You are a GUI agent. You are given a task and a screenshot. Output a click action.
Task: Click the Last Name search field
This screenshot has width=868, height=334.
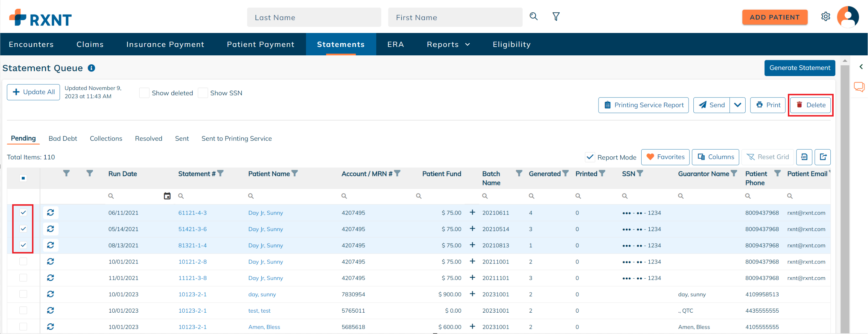[314, 17]
